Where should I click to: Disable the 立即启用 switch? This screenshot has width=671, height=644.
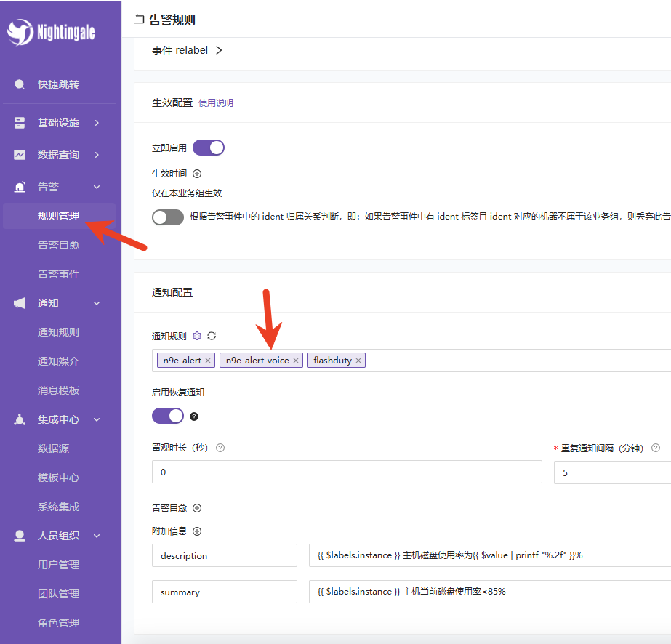pos(208,148)
